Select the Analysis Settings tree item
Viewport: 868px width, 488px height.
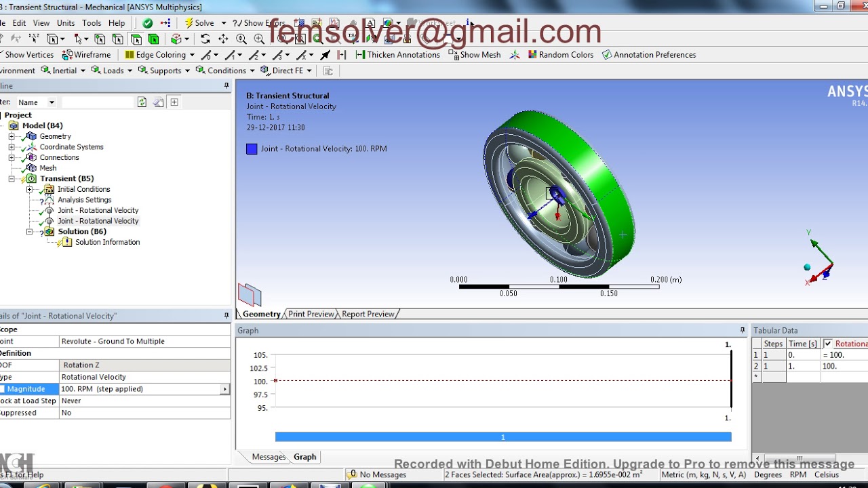84,200
